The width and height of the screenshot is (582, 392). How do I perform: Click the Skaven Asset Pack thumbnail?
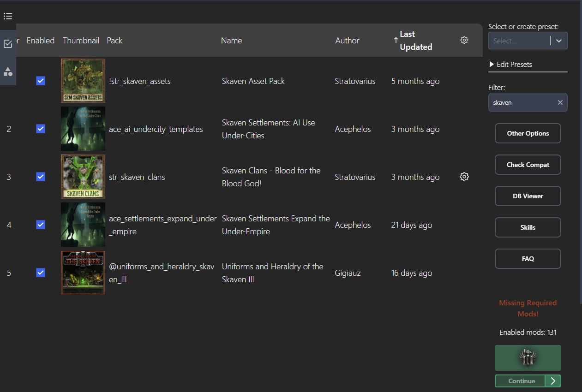[83, 81]
